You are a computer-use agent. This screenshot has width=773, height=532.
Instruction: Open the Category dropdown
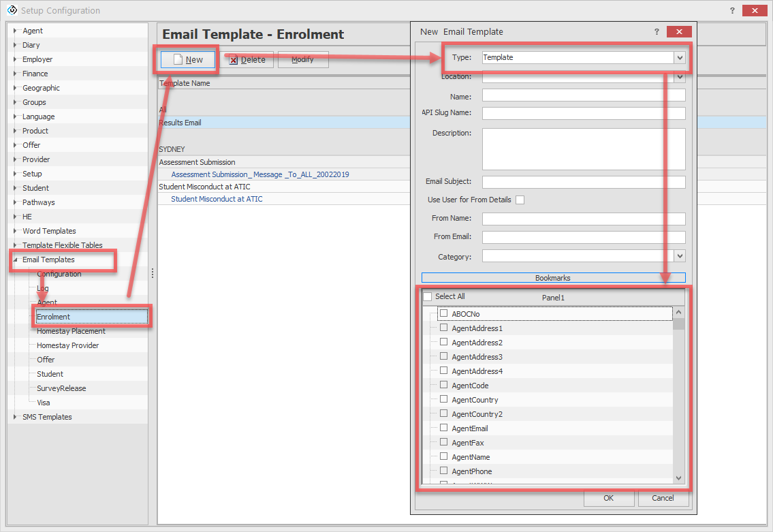679,256
